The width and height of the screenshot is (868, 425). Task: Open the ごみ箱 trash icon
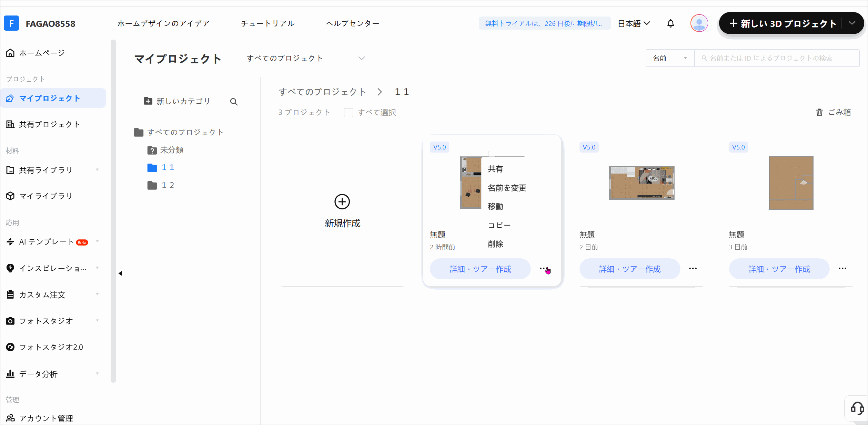(x=819, y=112)
